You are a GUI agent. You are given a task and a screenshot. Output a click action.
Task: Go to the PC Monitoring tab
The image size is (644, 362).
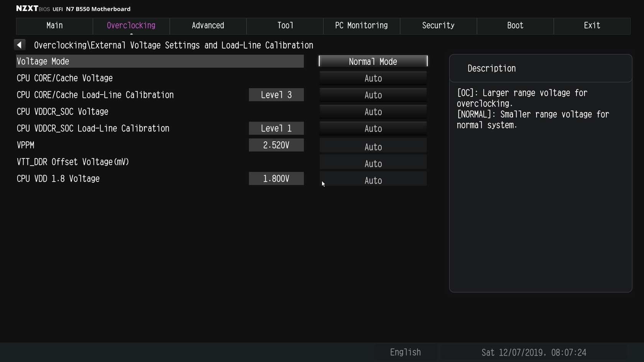point(361,26)
